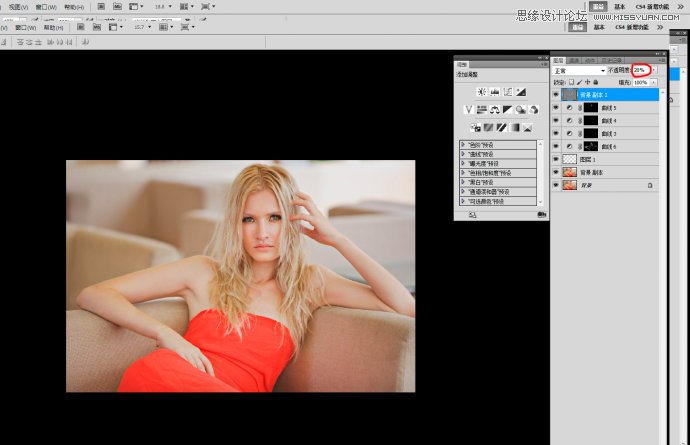
Task: Expand the 可选颜色 presets group
Action: click(463, 201)
